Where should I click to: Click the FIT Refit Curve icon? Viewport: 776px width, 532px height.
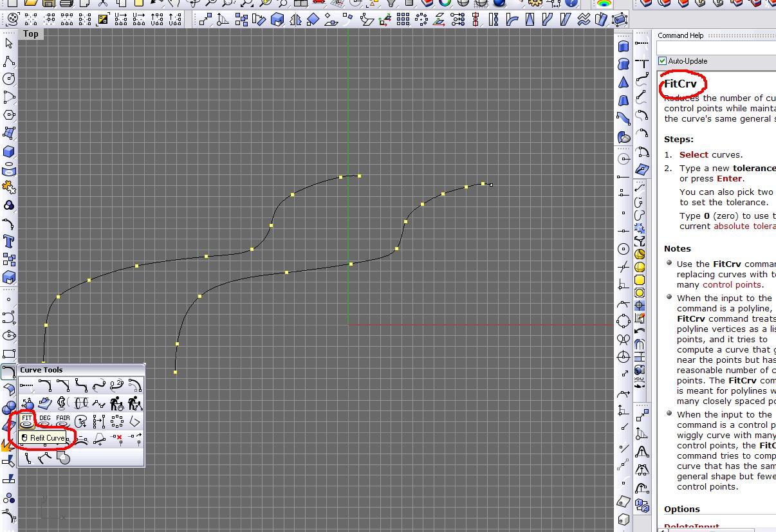tap(26, 421)
